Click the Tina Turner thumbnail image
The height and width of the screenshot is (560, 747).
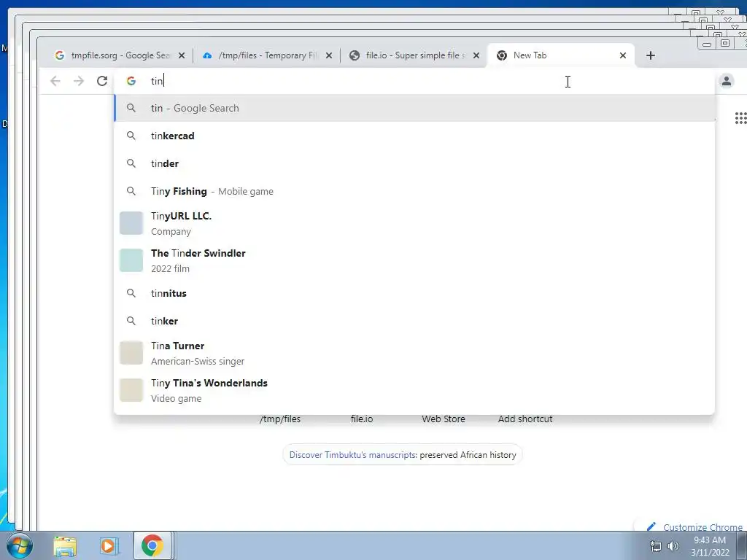pyautogui.click(x=131, y=354)
